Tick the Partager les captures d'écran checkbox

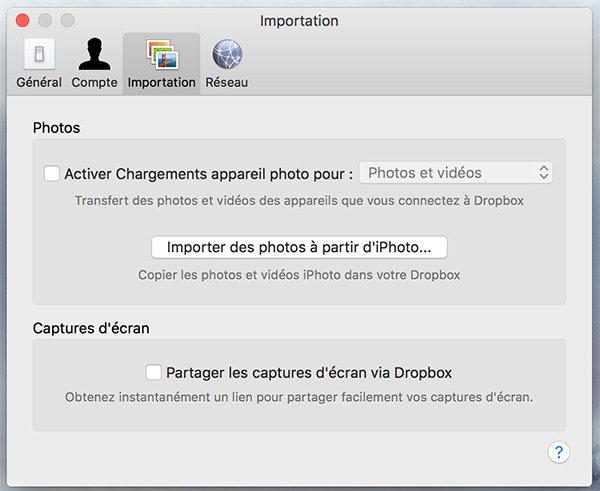click(x=153, y=372)
